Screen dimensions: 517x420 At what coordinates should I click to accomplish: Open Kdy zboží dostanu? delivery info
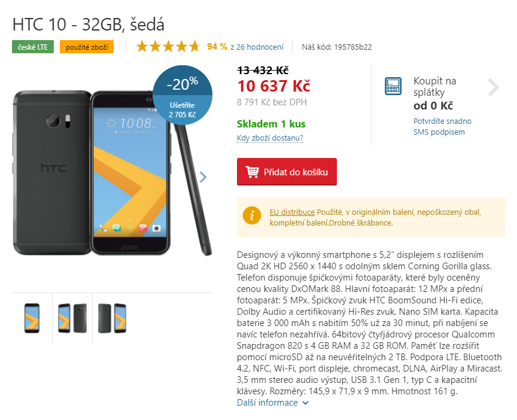(270, 138)
